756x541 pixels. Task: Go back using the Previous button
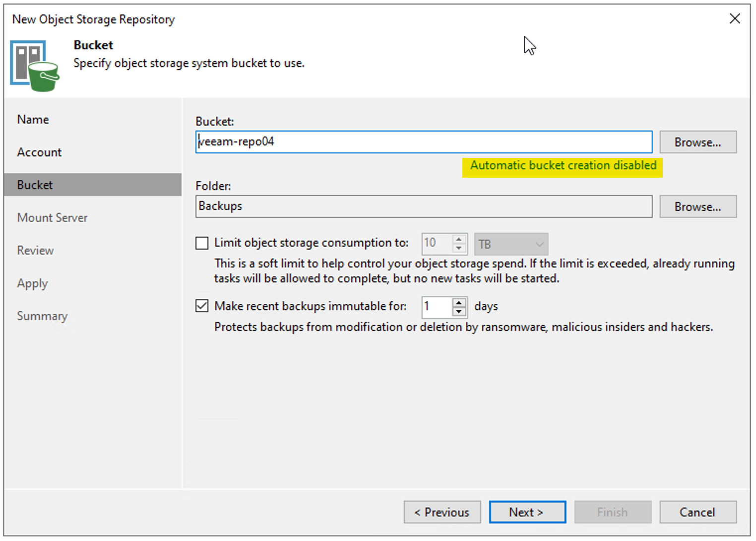[x=442, y=512]
